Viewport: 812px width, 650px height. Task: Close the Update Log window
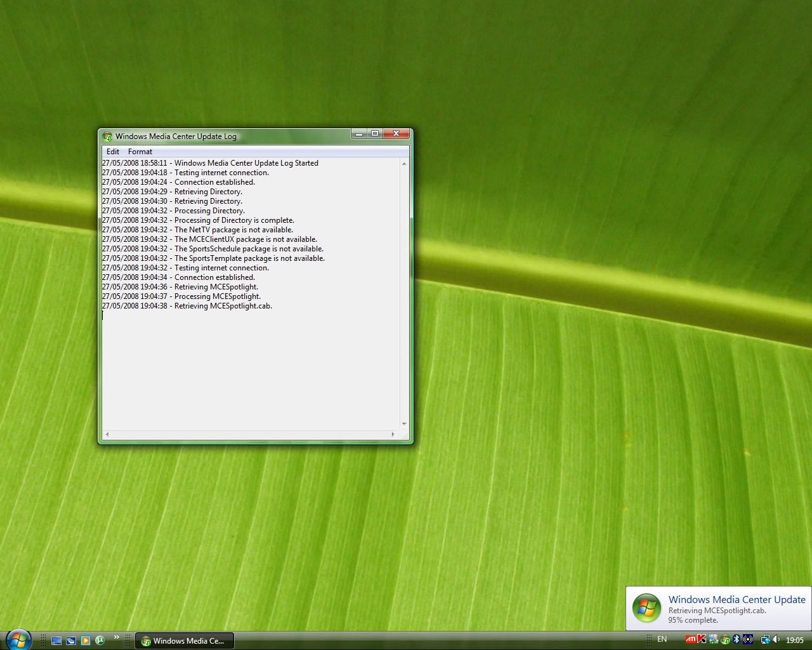point(396,133)
